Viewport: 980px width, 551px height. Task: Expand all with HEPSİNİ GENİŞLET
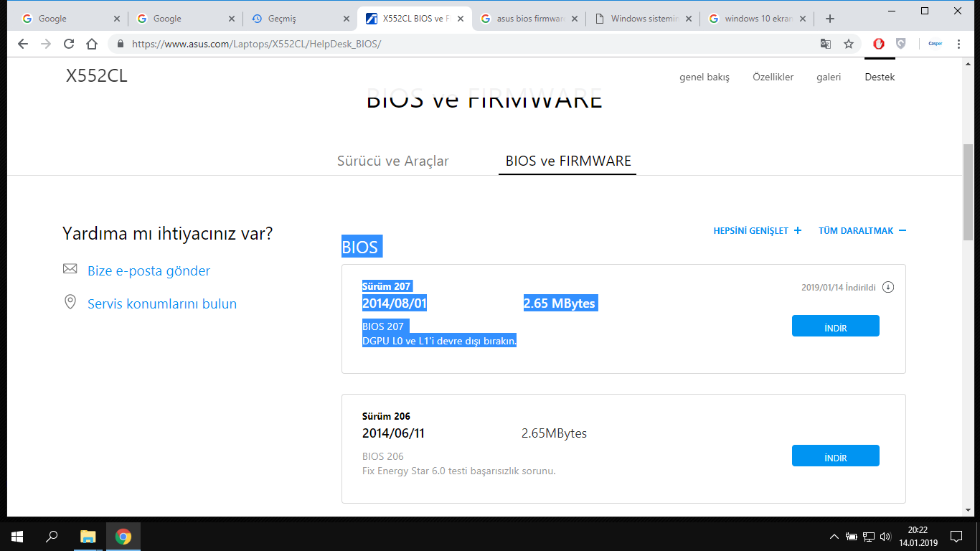point(758,231)
